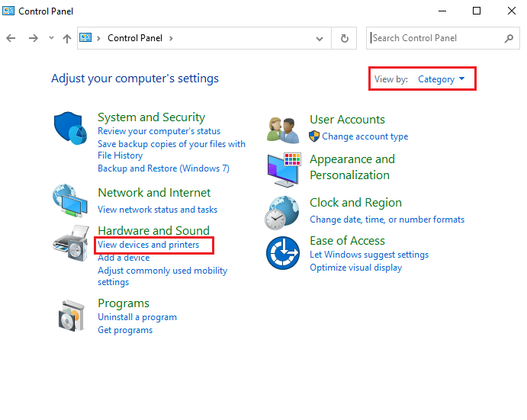The width and height of the screenshot is (527, 420).
Task: Click the shield icon beside Change account type
Action: click(314, 136)
